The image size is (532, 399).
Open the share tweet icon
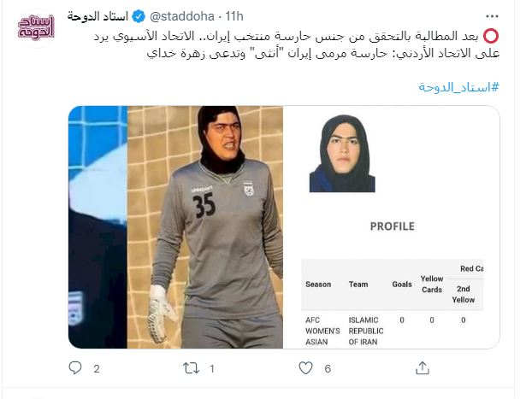coord(423,367)
